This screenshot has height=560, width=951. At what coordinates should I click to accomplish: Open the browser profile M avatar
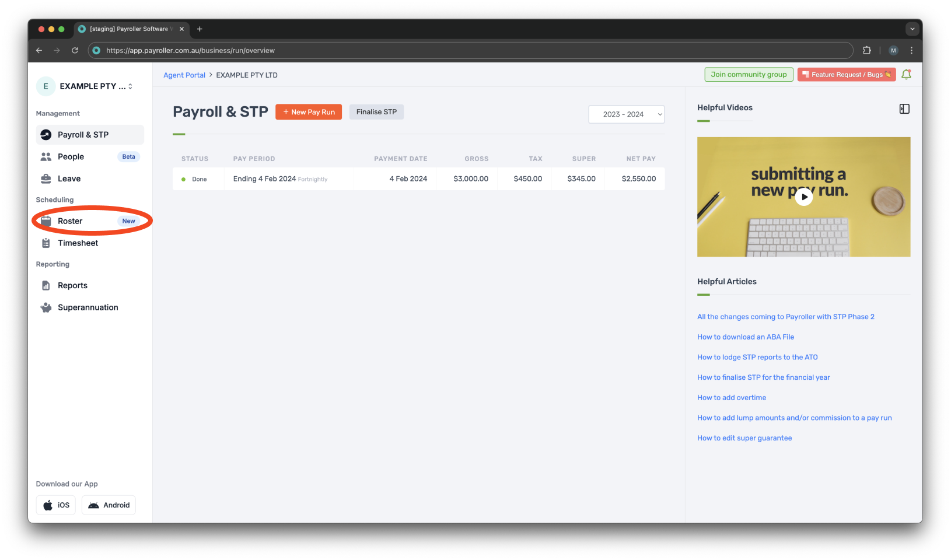coord(893,51)
